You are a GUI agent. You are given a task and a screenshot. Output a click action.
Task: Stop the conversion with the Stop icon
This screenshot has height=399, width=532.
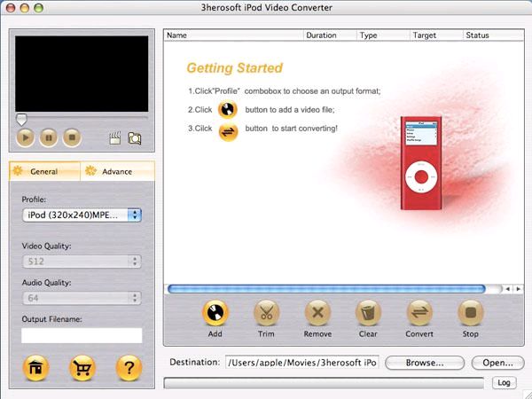(x=470, y=313)
